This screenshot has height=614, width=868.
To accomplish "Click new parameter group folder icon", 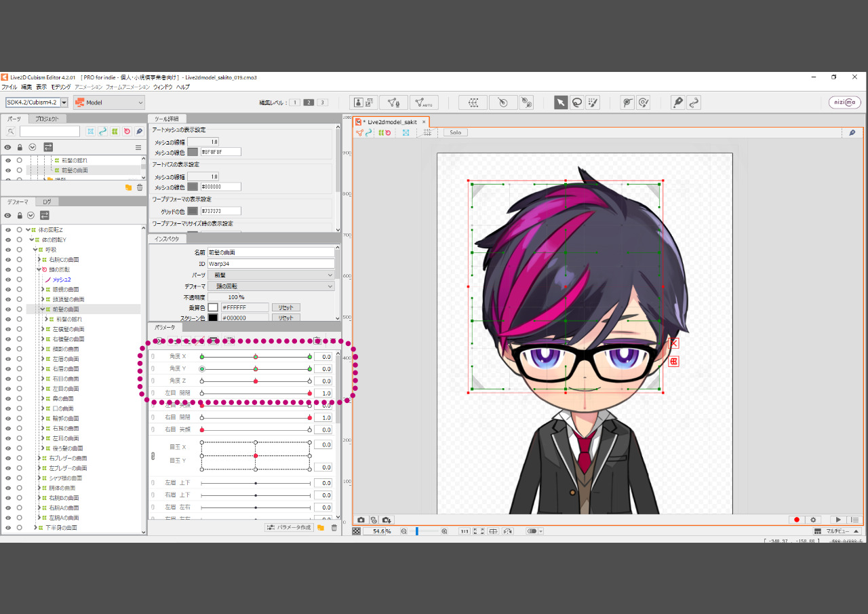I will [x=321, y=527].
